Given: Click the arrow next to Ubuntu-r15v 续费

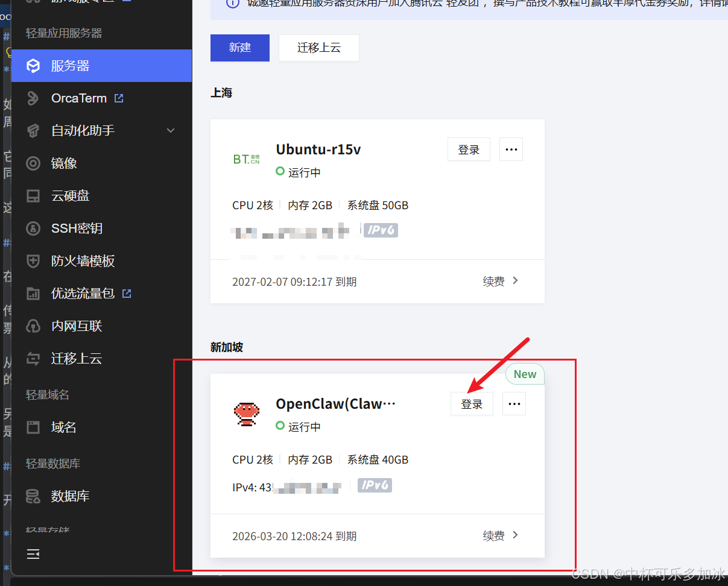Looking at the screenshot, I should [515, 281].
